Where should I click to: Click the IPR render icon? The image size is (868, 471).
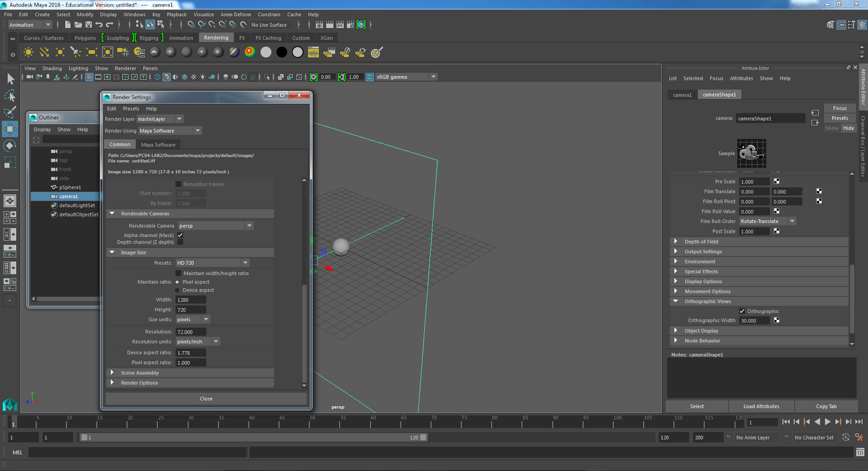click(340, 25)
